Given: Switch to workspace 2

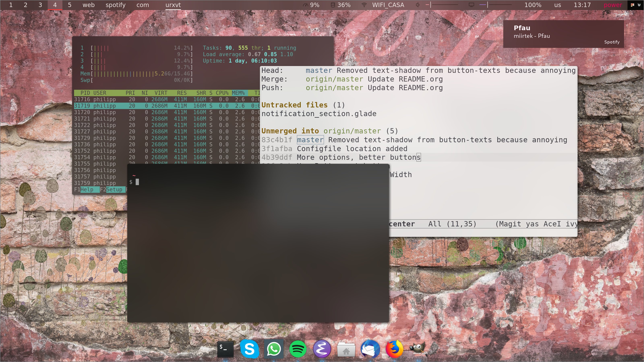Looking at the screenshot, I should tap(25, 5).
